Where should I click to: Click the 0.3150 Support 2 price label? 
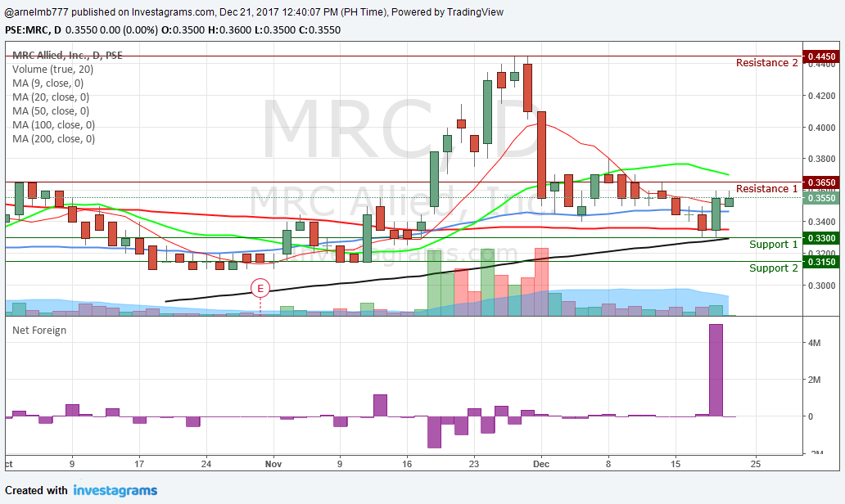pos(821,262)
